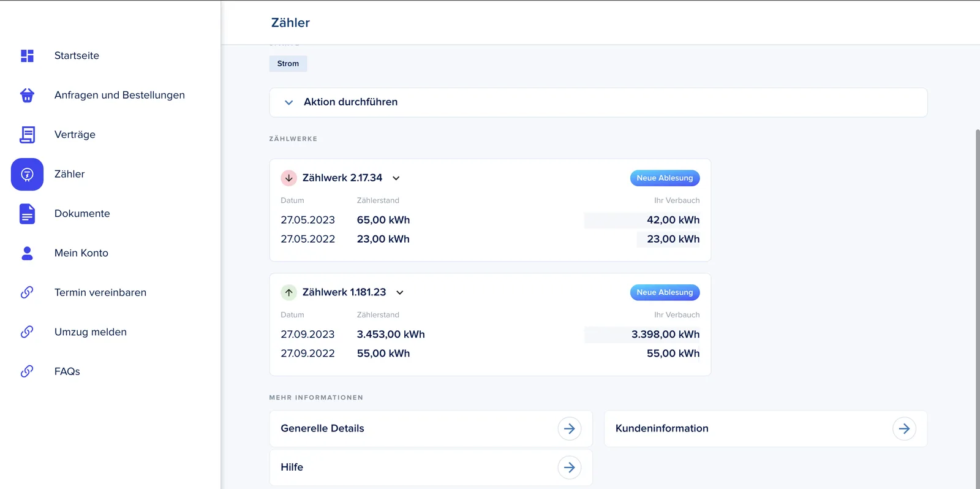Open Generelle Details arrow
The width and height of the screenshot is (980, 489).
click(x=569, y=429)
